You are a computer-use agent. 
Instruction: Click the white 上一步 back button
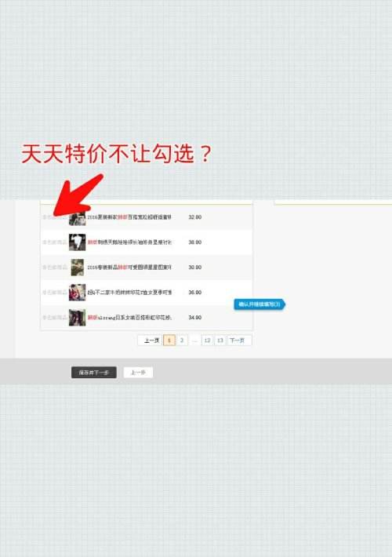click(x=138, y=373)
